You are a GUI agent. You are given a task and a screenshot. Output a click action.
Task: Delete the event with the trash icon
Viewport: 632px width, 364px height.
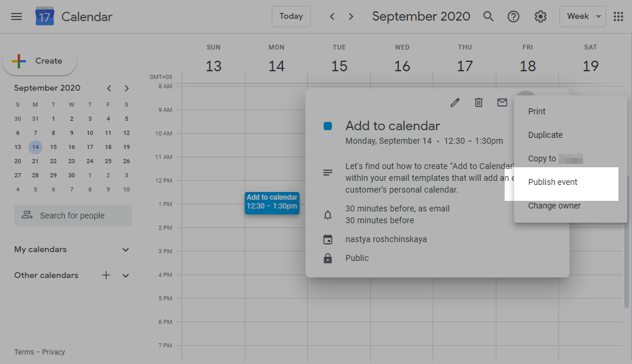pyautogui.click(x=478, y=102)
